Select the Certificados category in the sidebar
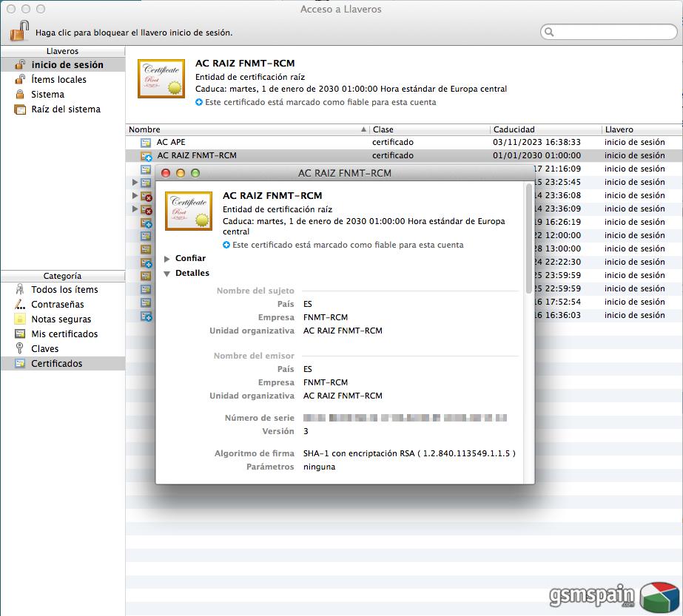683x616 pixels. 63,364
